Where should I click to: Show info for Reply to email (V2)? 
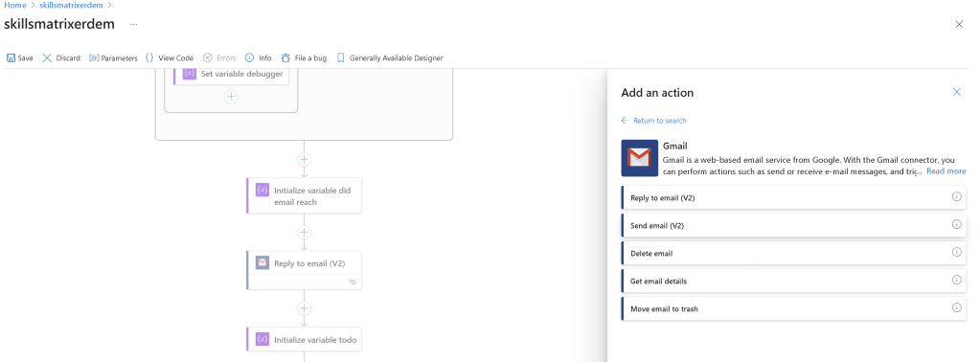point(956,196)
